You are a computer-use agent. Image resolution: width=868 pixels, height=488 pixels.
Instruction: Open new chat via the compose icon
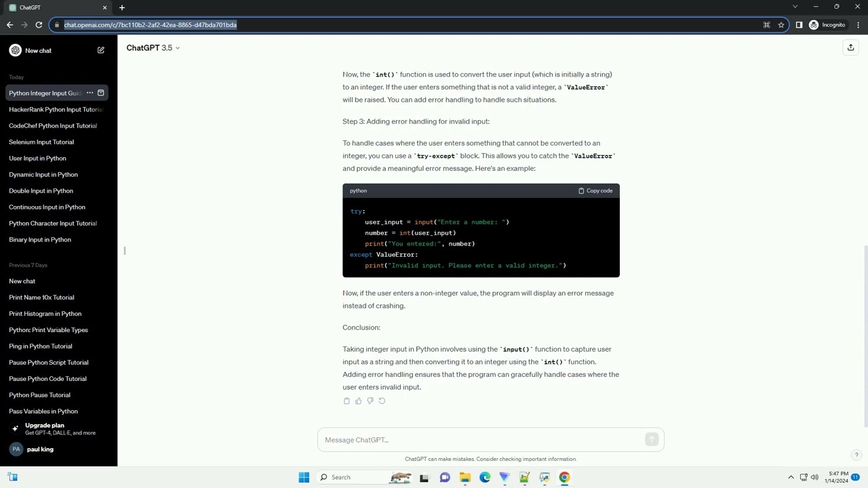pyautogui.click(x=101, y=50)
